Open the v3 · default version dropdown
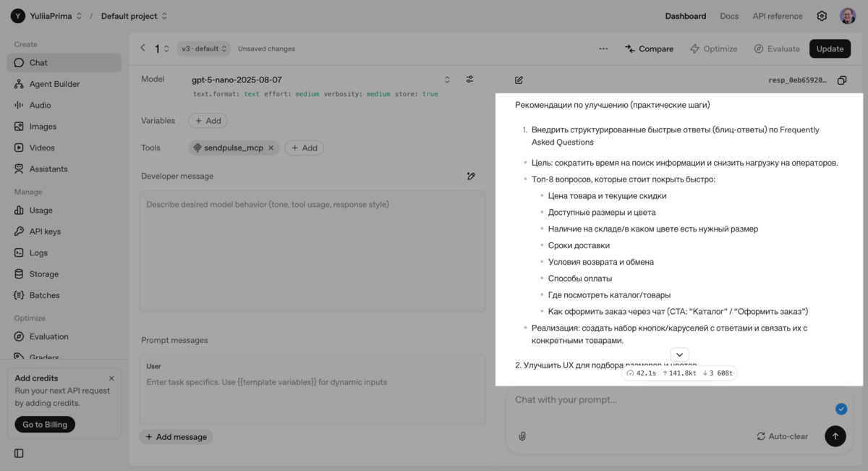Screen dimensions: 868x471 pos(203,48)
